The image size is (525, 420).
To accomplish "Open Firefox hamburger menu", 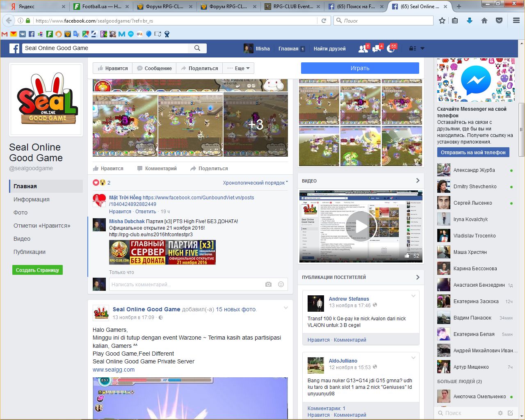I will pyautogui.click(x=516, y=21).
